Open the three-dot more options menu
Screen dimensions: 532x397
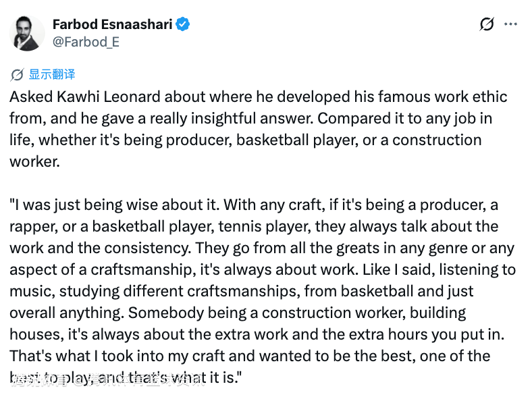511,24
